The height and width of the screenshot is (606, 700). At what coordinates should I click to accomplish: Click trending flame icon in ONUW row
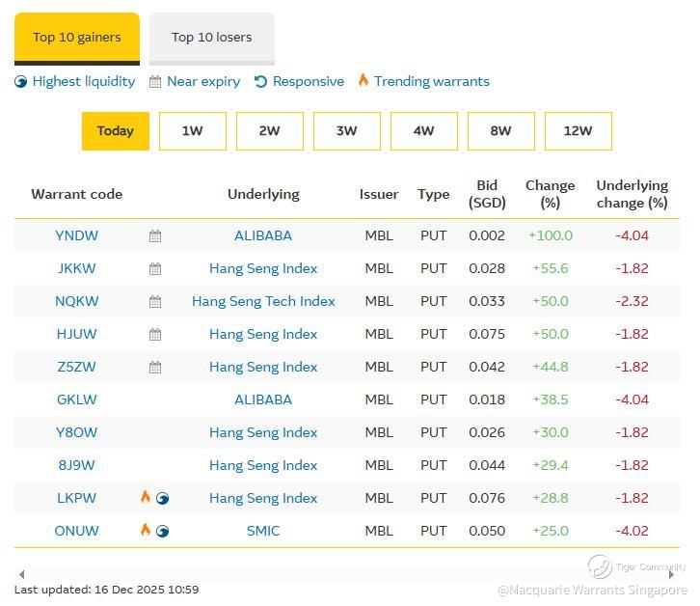[146, 530]
